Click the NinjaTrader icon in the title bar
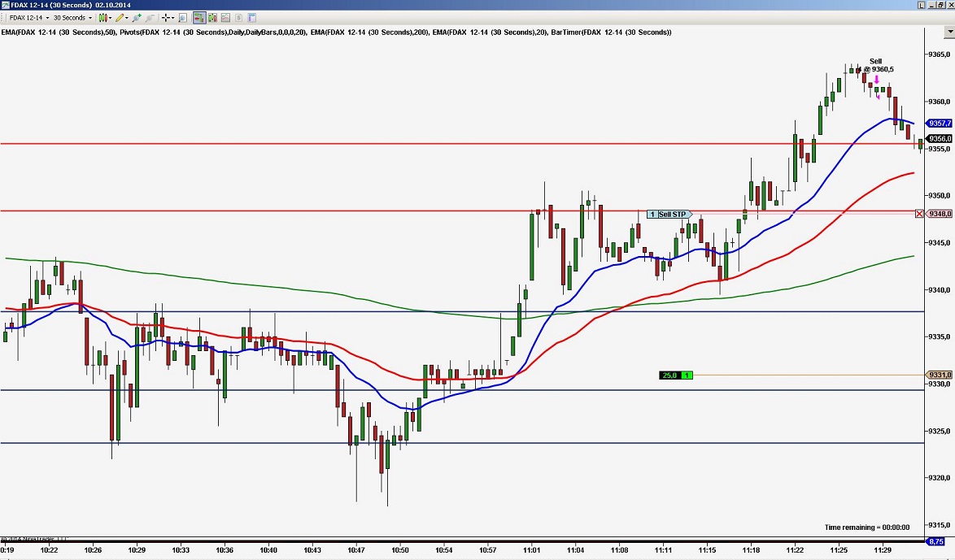The width and height of the screenshot is (955, 560). click(7, 4)
